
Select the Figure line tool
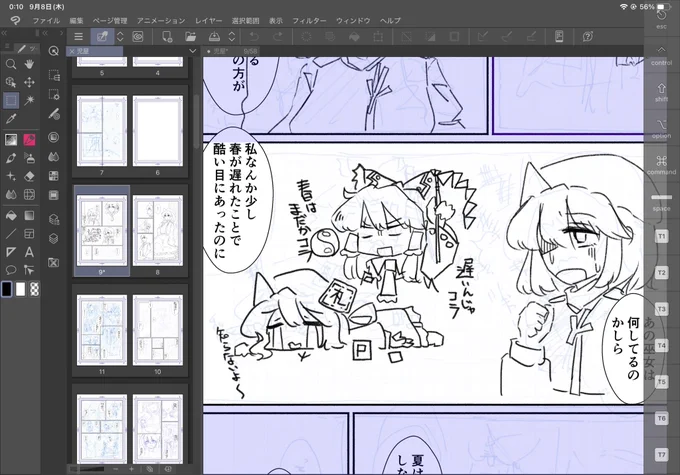click(x=11, y=234)
